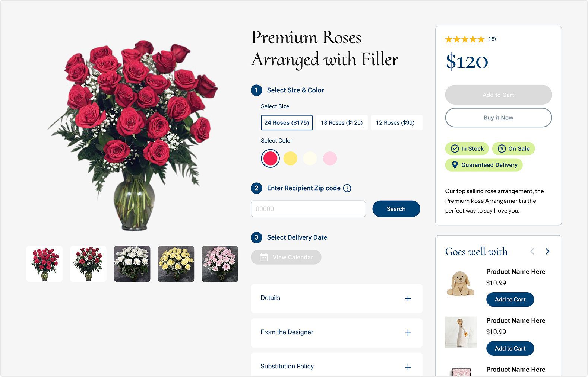Click the On Sale dollar icon

point(502,149)
